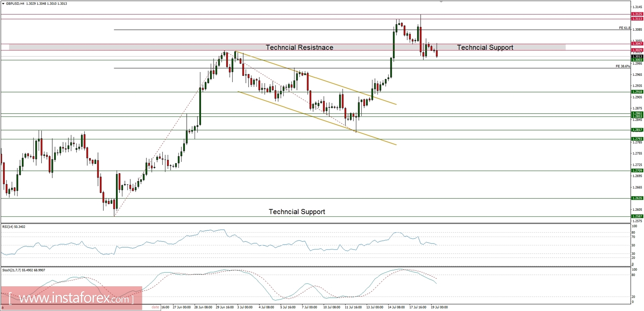644x311 pixels.
Task: Click the '28 Jun 08:00' time axis label
Action: coord(203,307)
